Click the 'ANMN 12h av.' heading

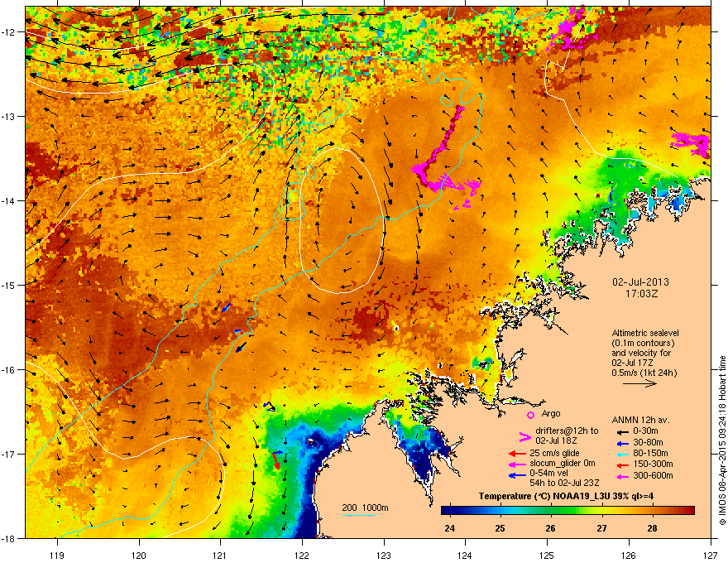(640, 420)
